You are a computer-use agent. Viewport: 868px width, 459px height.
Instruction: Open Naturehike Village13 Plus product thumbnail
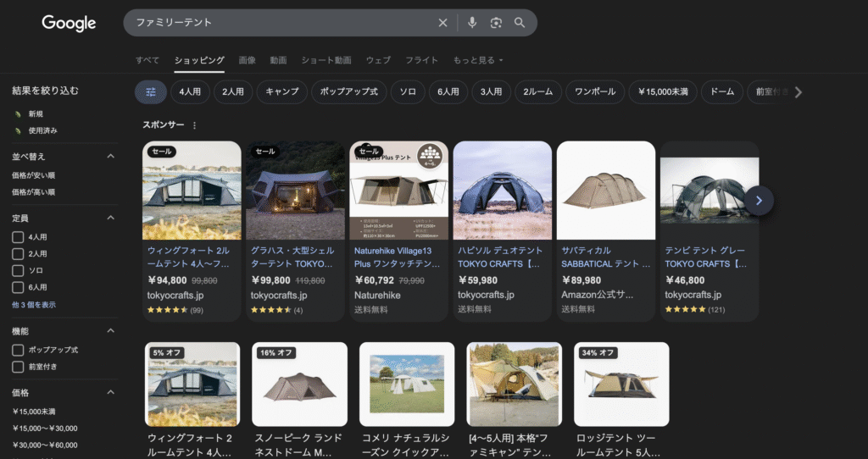click(399, 191)
